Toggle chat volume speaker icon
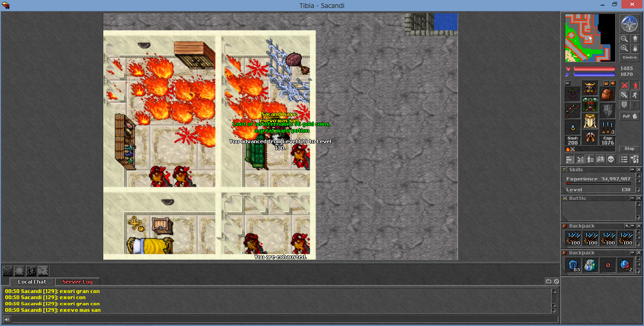 7,319
